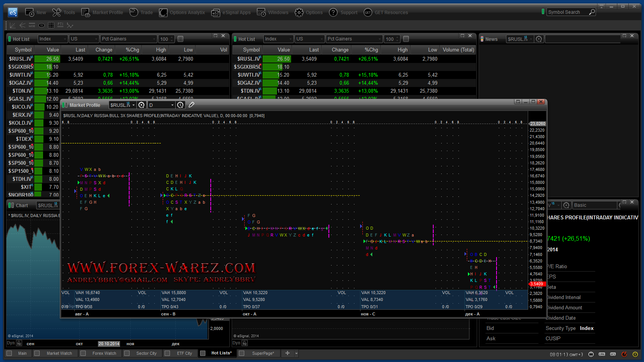Screen dimensions: 644x362
Task: Select the PTI drawing tool icon
Action: [61, 25]
